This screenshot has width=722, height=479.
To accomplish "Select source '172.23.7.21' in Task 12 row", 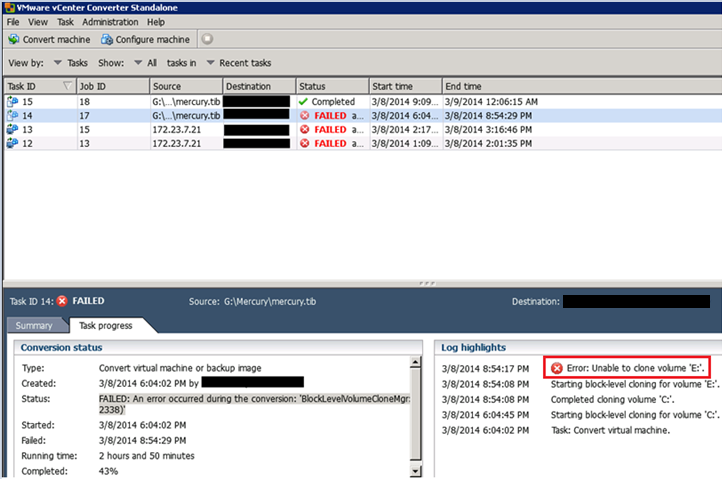I will click(x=177, y=143).
